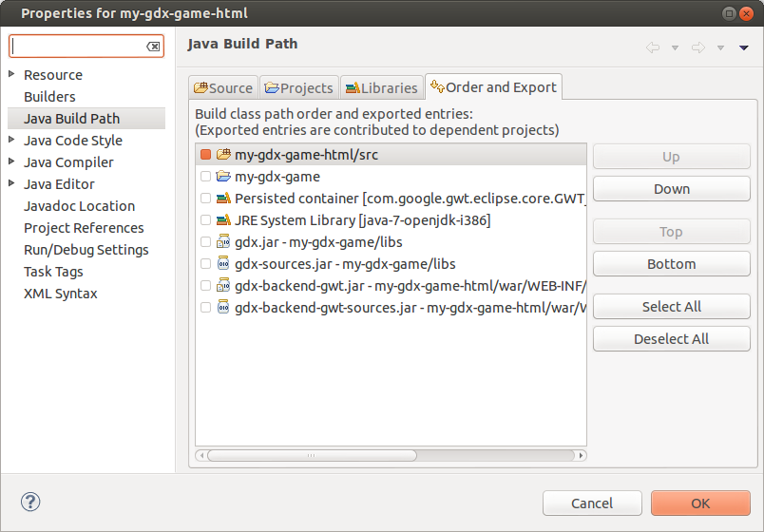This screenshot has height=532, width=764.
Task: Open the view menu dropdown triangle
Action: click(x=743, y=47)
